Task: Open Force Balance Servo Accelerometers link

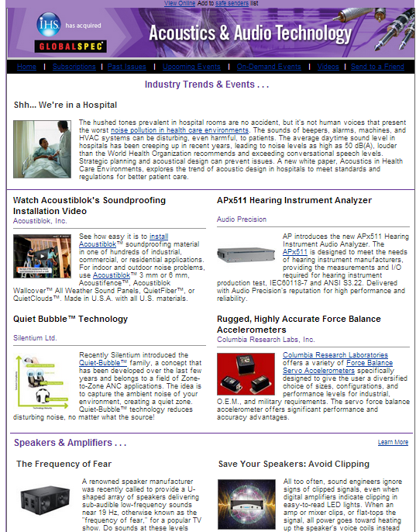Action: (x=338, y=367)
